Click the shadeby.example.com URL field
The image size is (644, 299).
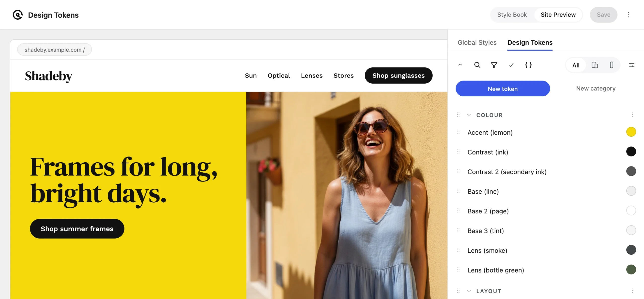[55, 50]
